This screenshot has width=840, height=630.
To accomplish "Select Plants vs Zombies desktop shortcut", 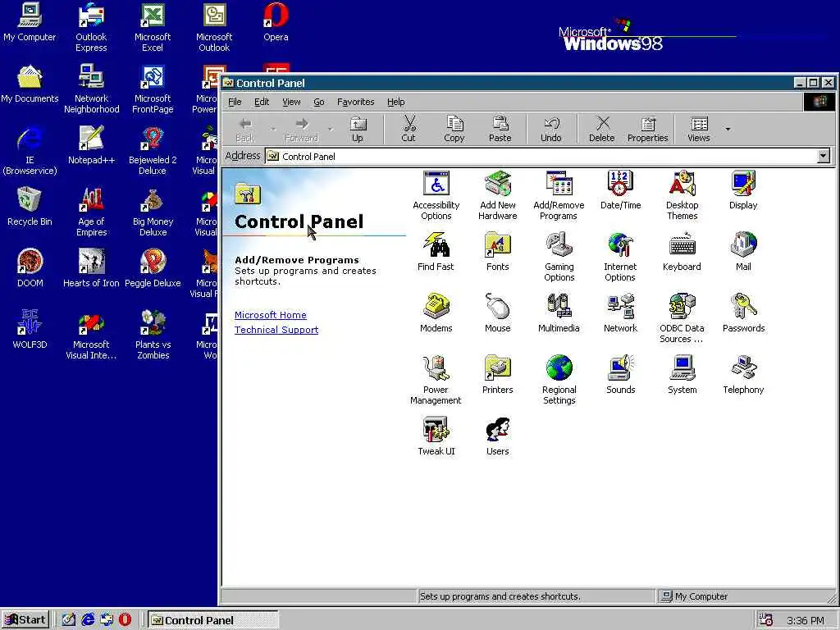I will (x=153, y=335).
